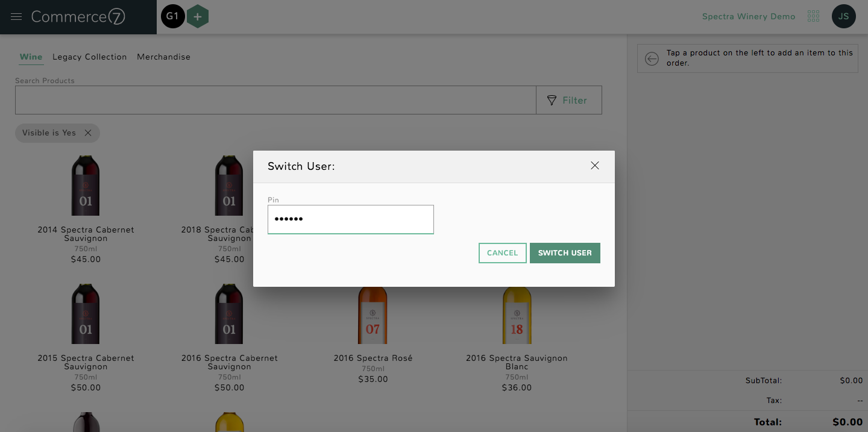
Task: Click the SubTotal label
Action: click(x=763, y=381)
